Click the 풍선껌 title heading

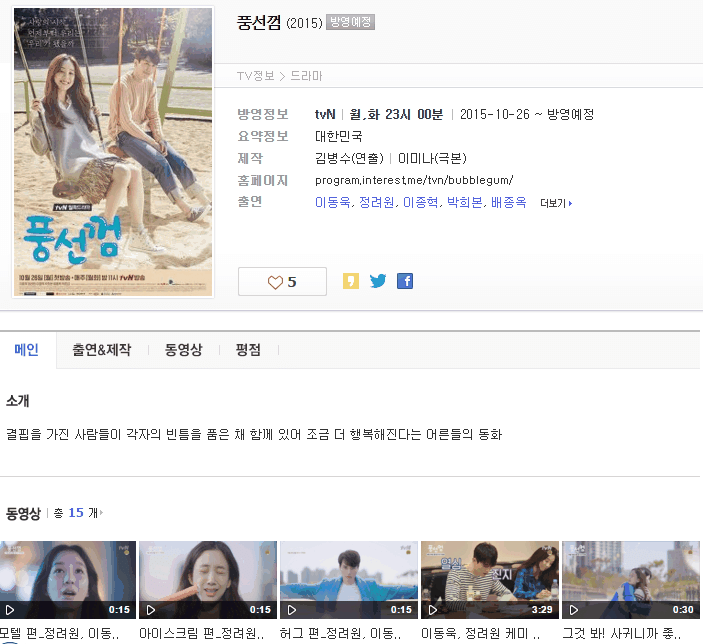[259, 22]
